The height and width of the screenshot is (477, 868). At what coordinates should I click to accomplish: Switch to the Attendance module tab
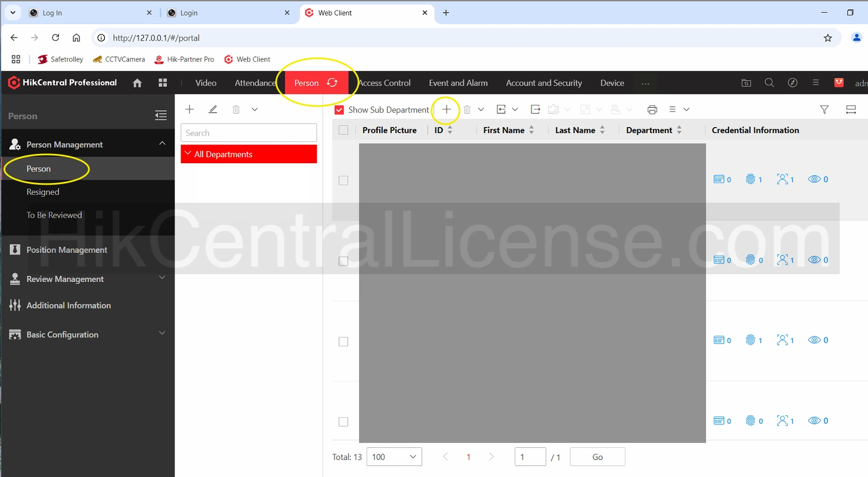255,83
